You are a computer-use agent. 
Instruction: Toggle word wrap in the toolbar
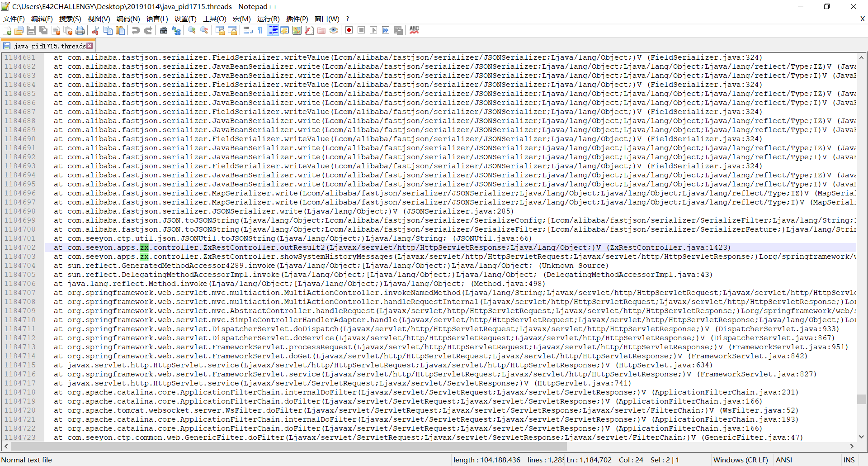[248, 30]
